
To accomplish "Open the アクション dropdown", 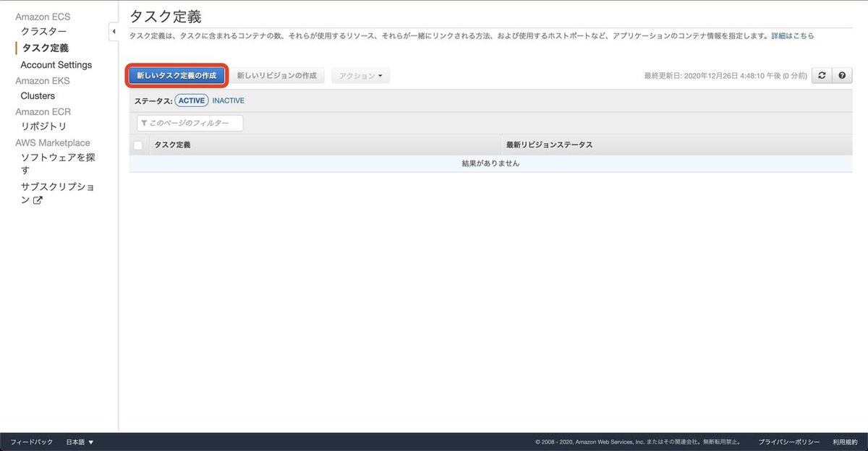I will pyautogui.click(x=360, y=75).
